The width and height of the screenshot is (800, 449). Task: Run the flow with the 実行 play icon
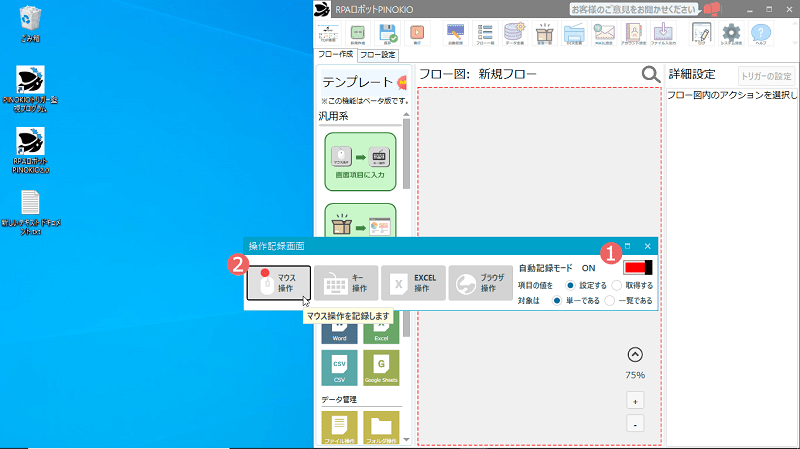pyautogui.click(x=417, y=34)
